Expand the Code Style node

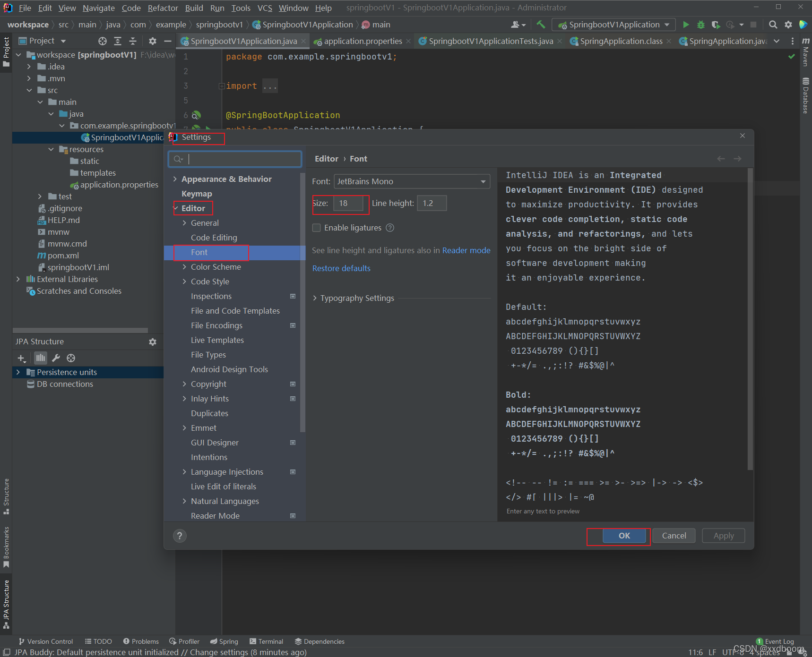184,282
